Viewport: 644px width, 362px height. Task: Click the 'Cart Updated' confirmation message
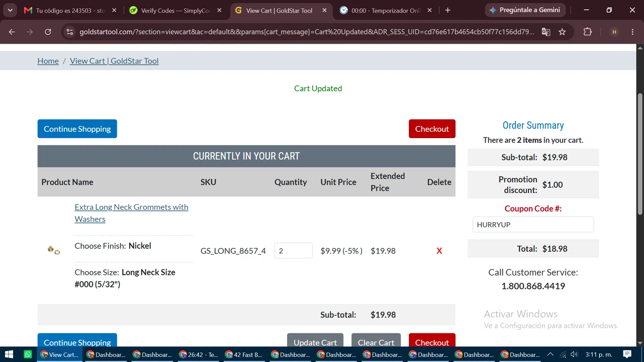[x=318, y=88]
